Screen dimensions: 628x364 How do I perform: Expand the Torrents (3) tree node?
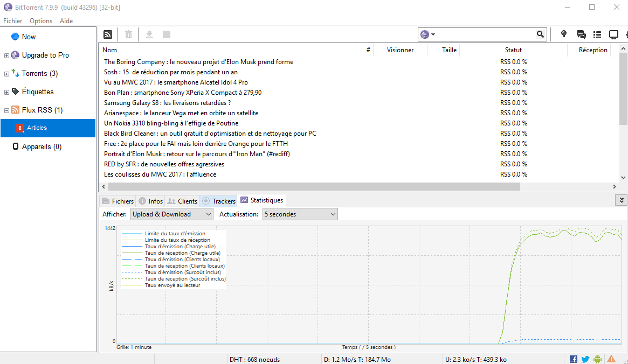[x=6, y=74]
